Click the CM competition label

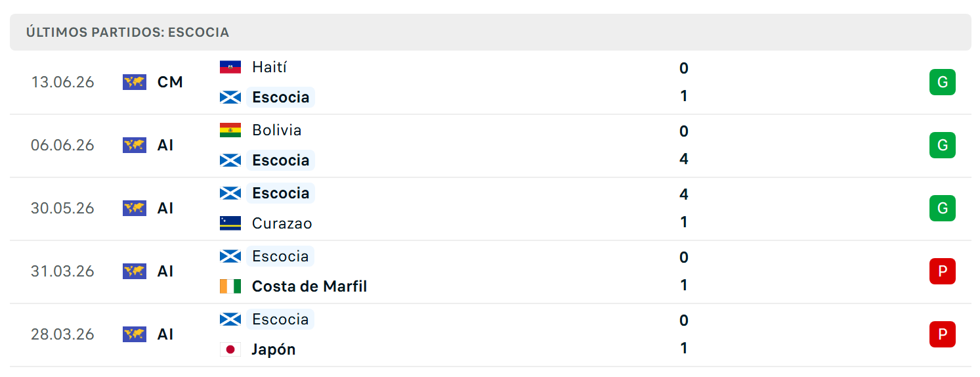coord(170,82)
